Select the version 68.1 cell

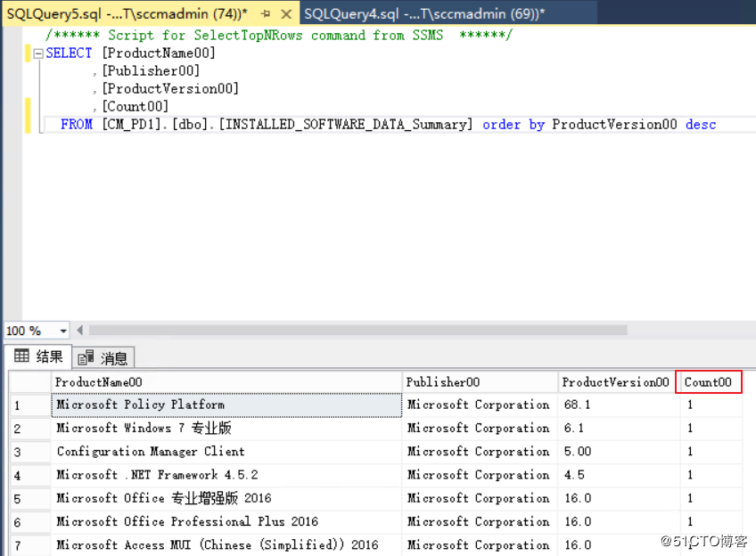[x=619, y=405]
